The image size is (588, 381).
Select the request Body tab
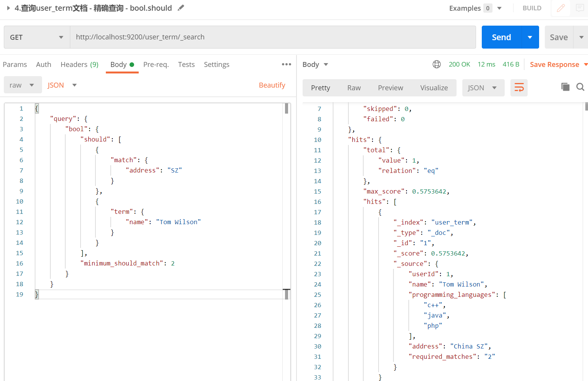pos(122,65)
